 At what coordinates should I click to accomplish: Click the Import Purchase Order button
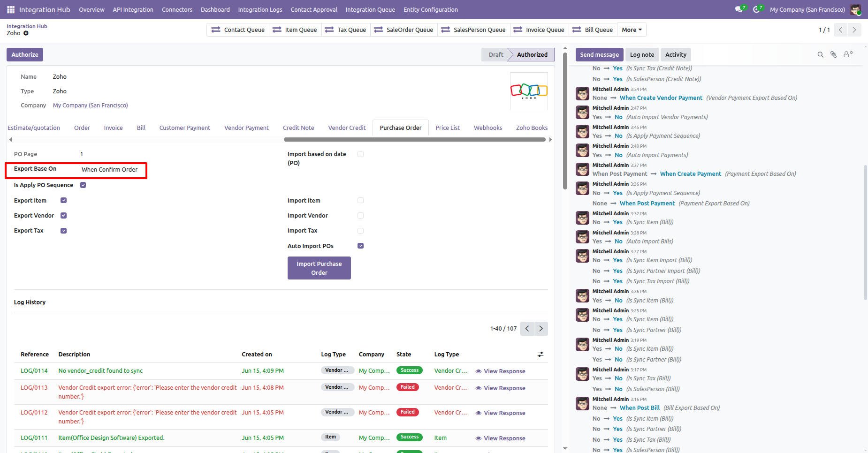click(319, 268)
